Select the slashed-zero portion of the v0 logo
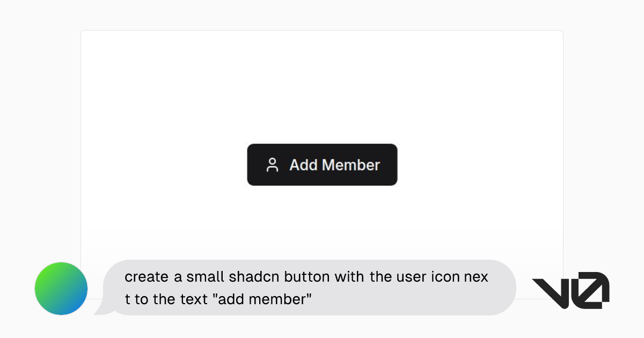Viewport: 644px width, 338px height. click(590, 290)
